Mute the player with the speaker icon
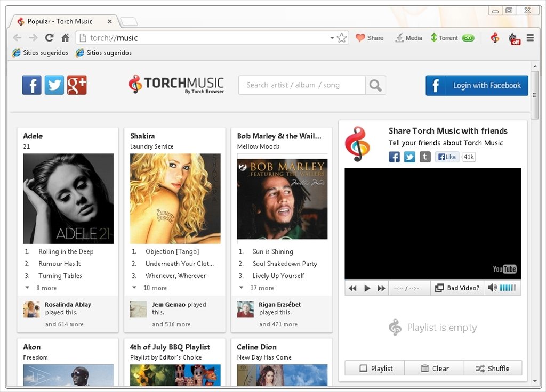Viewport: 546px width, 392px height. (x=492, y=288)
